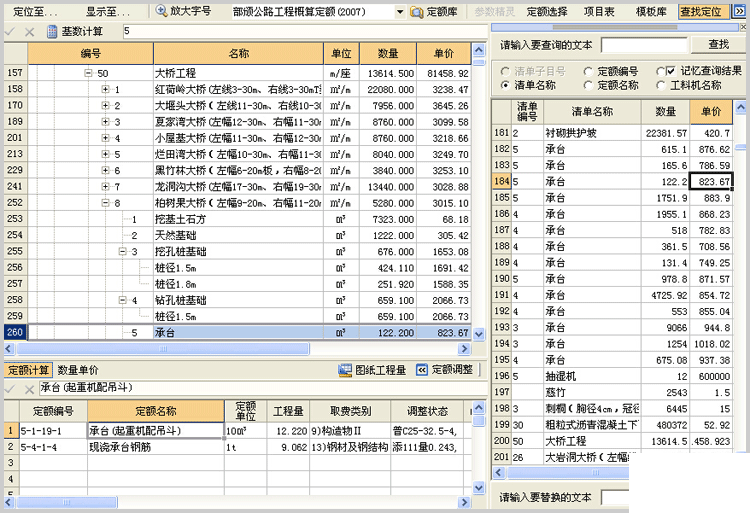
Task: Click the lower formula bar confirm checkmark
Action: (10, 389)
